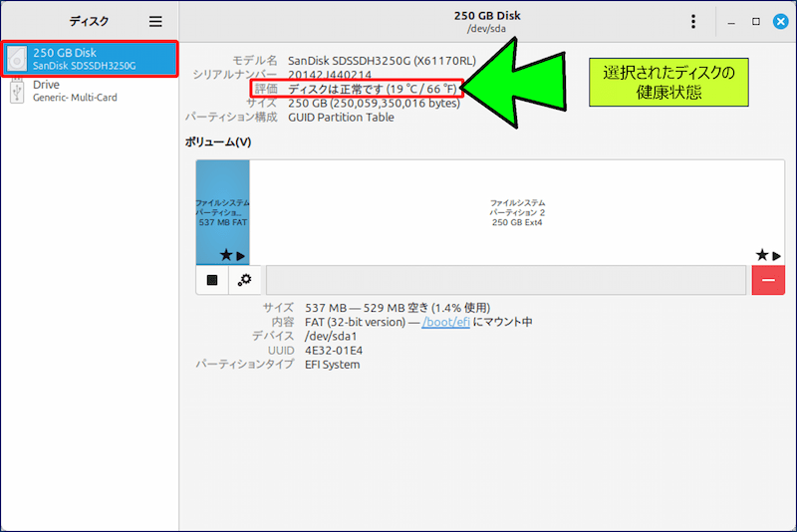
Task: Click the play icon on the Ext4 partition
Action: [x=777, y=256]
